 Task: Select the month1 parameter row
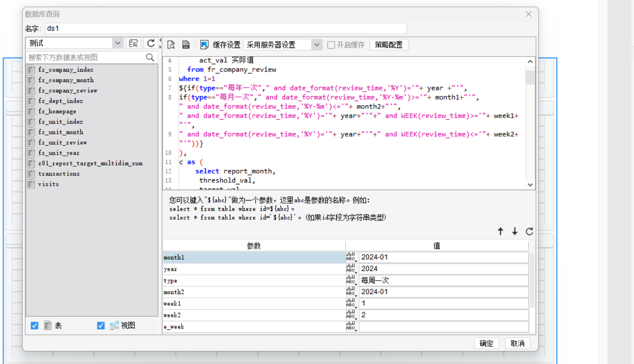click(x=254, y=257)
